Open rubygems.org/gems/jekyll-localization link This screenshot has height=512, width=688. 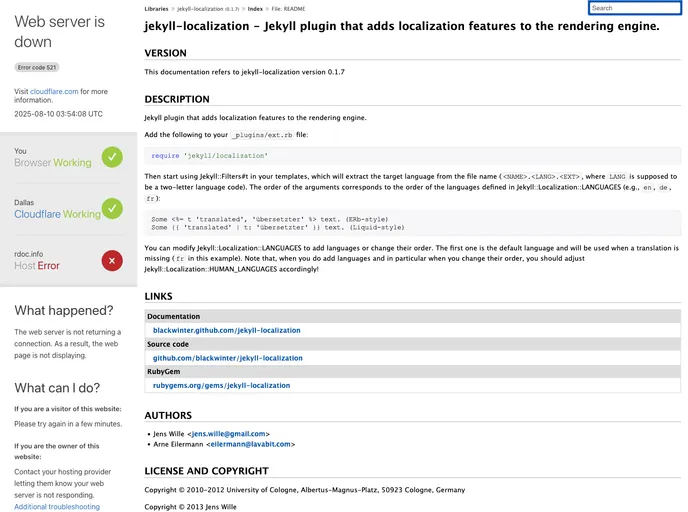(x=221, y=386)
